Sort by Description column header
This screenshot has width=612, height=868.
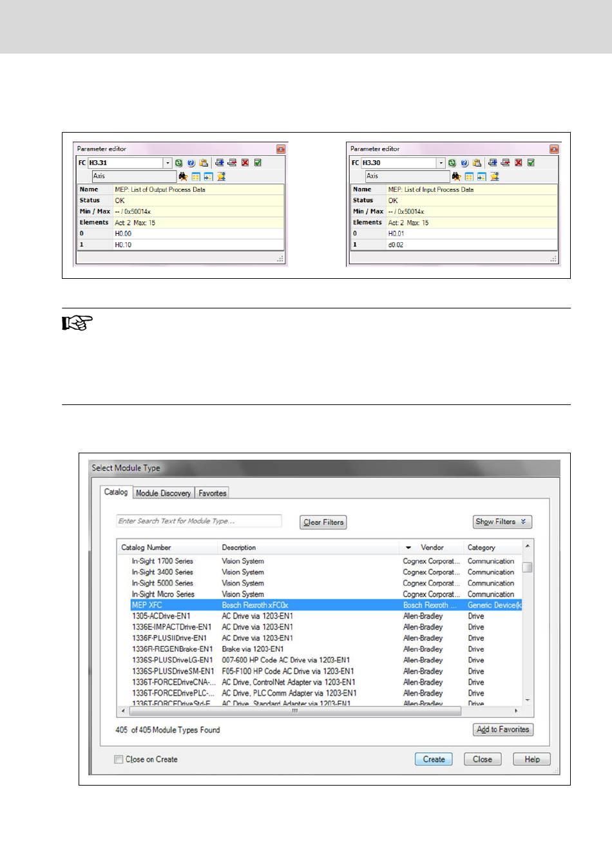point(309,547)
